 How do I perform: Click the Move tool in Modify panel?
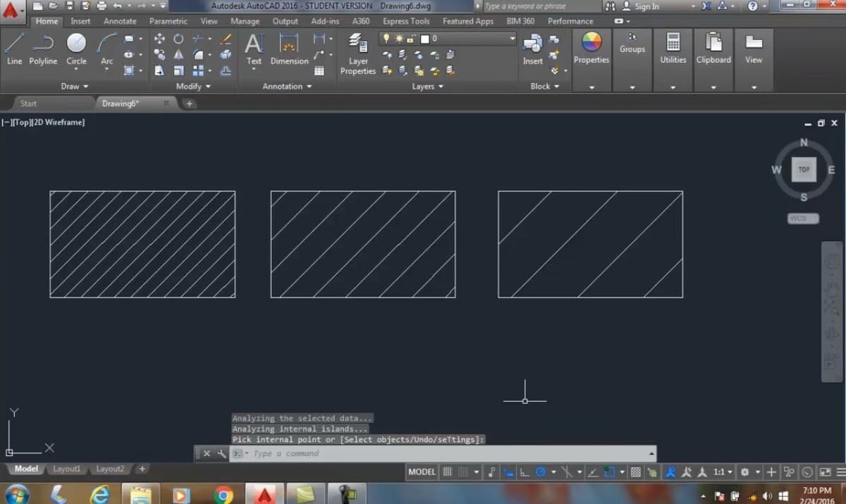point(159,39)
